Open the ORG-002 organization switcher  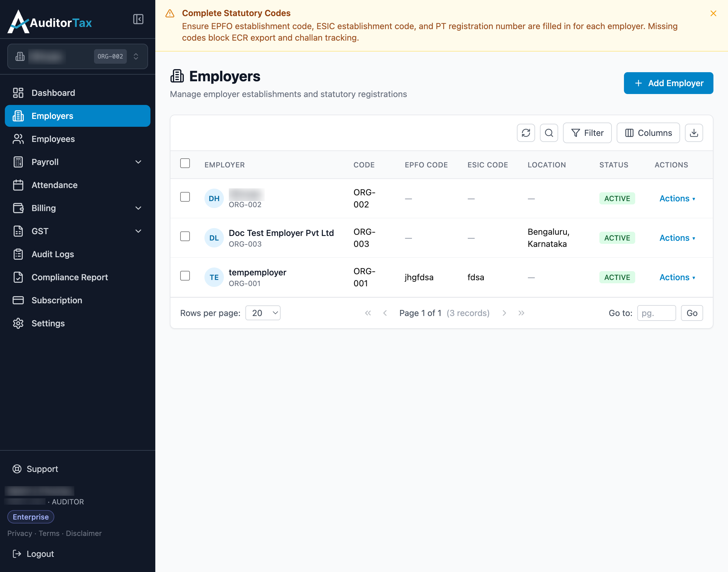click(x=78, y=56)
